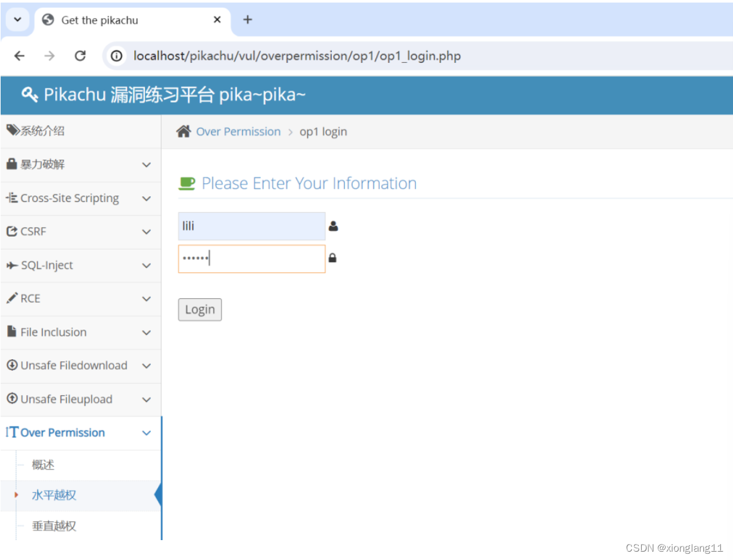Click the tag icon beside 系统介绍
The width and height of the screenshot is (733, 560).
(13, 130)
